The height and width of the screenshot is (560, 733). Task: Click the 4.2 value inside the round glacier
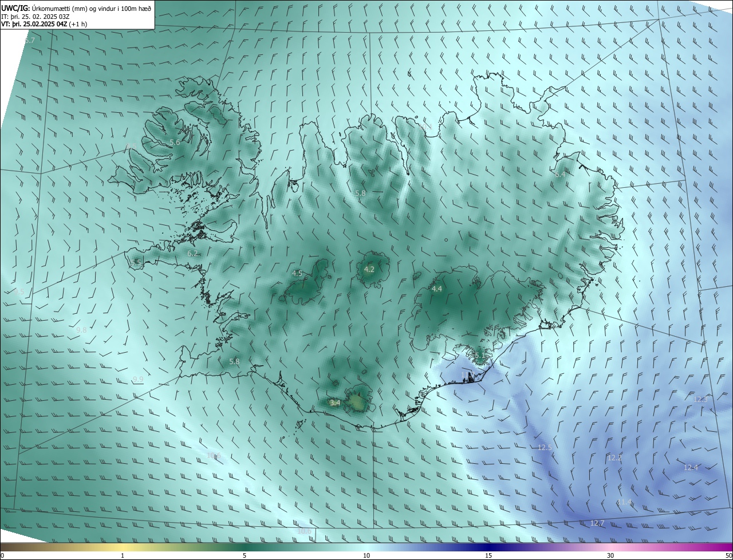[x=369, y=269]
